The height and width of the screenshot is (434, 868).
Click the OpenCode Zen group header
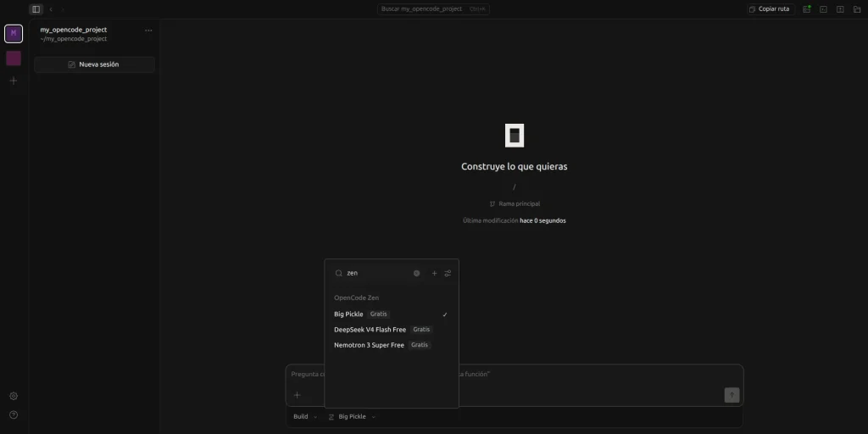click(x=357, y=298)
